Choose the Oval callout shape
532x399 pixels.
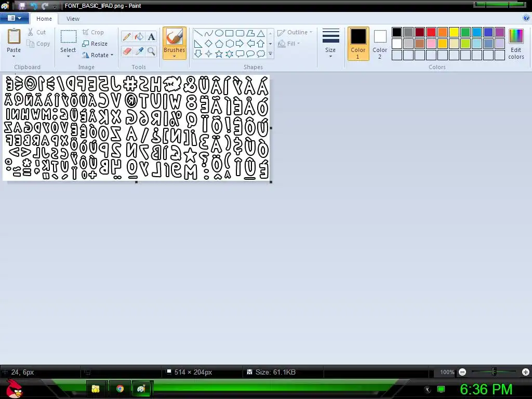tap(250, 54)
